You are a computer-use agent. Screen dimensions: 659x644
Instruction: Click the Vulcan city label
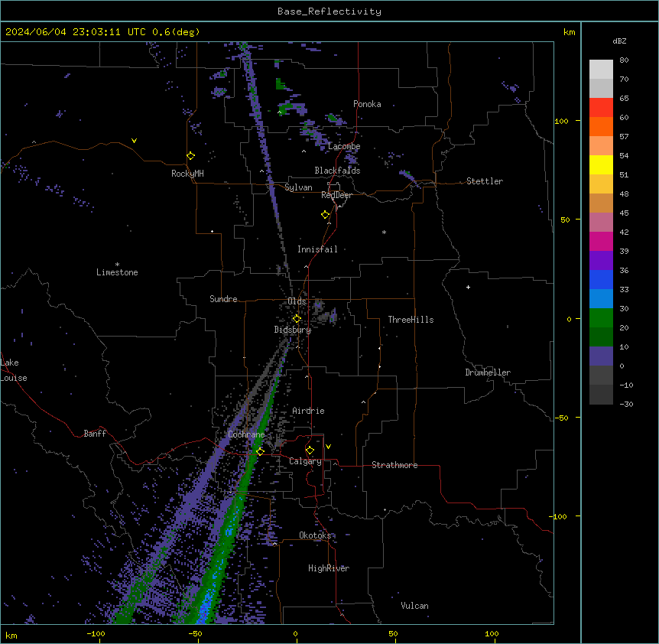point(415,606)
